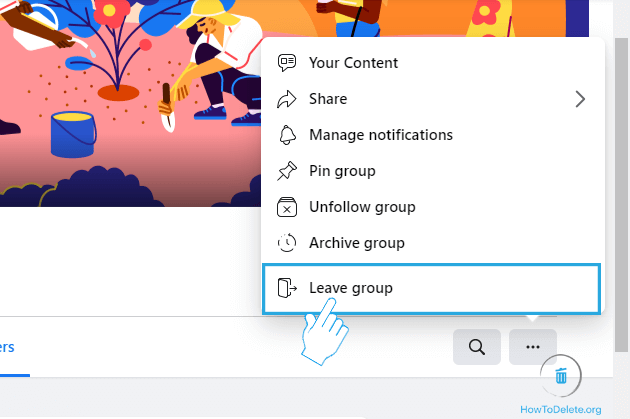Open the HowToDelete.org watermark link
This screenshot has width=630, height=419.
(x=561, y=409)
